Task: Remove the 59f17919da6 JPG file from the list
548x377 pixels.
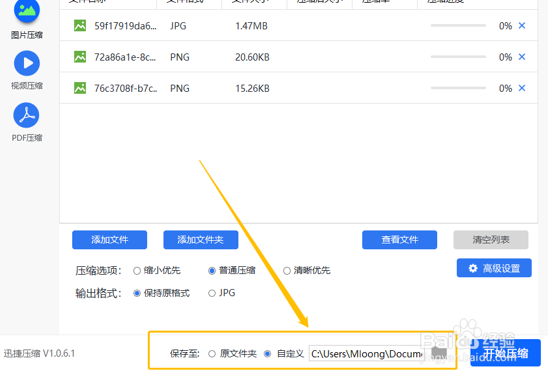Action: coord(522,26)
